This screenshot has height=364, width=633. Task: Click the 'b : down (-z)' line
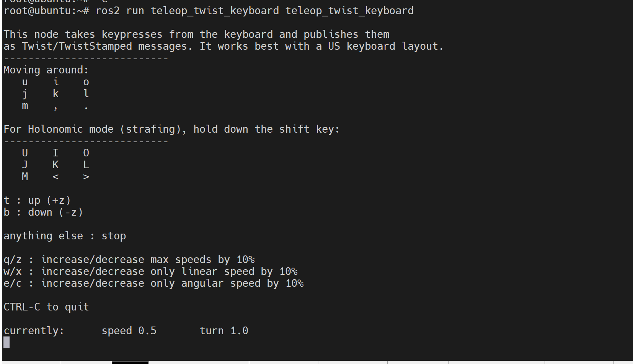[43, 212]
